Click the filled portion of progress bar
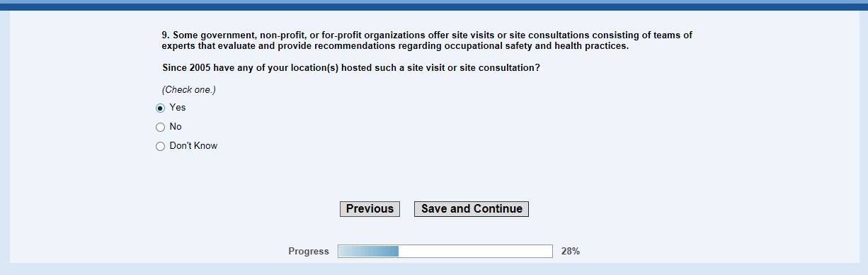 (368, 252)
